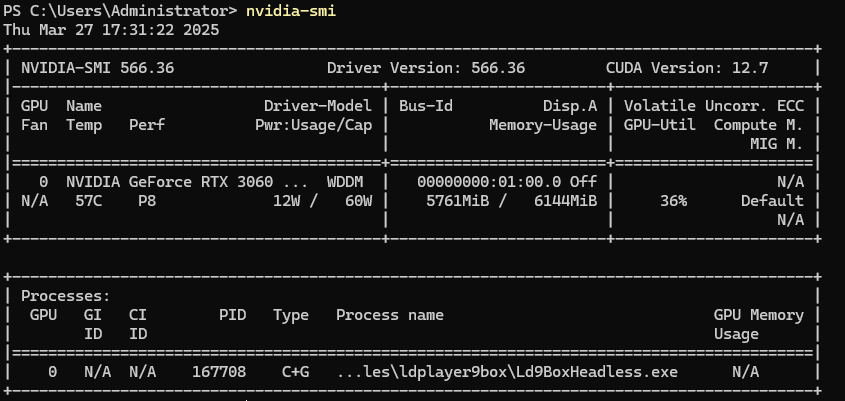This screenshot has height=401, width=845.
Task: Click the text 'NVIDIA-SMI 566.36'
Action: tap(98, 68)
